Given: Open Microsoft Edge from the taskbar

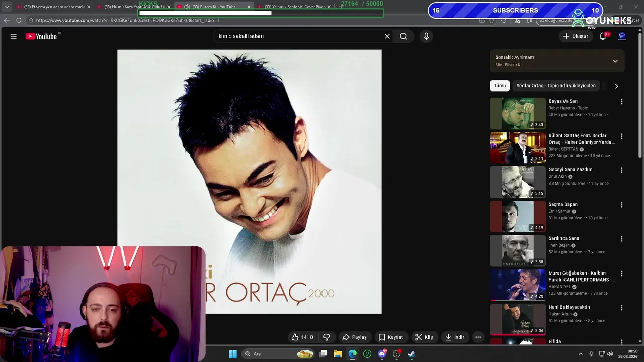Looking at the screenshot, I should point(352,354).
